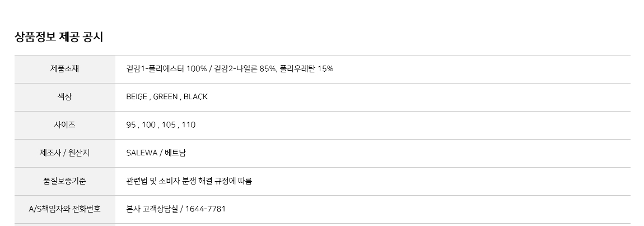Click the SALEWA manufacturer name
The height and width of the screenshot is (226, 644).
142,153
